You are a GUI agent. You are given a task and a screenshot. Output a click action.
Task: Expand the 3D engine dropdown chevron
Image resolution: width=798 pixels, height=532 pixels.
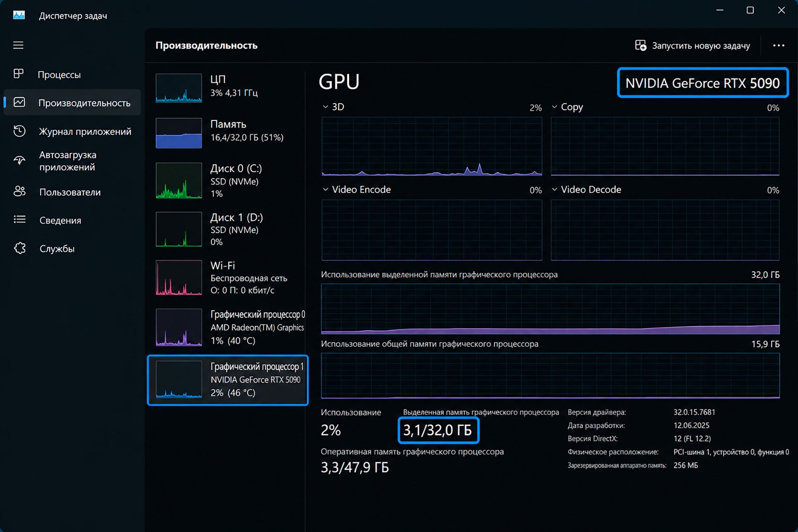(325, 107)
